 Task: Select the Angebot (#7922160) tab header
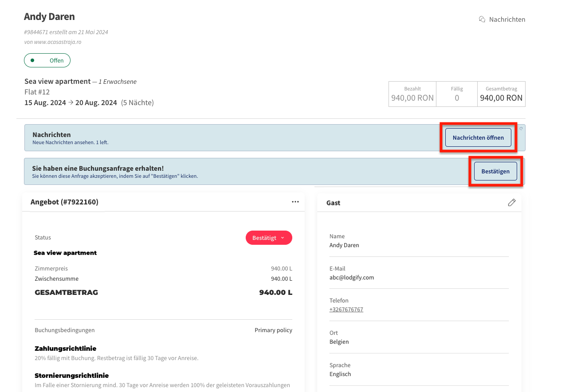click(64, 202)
